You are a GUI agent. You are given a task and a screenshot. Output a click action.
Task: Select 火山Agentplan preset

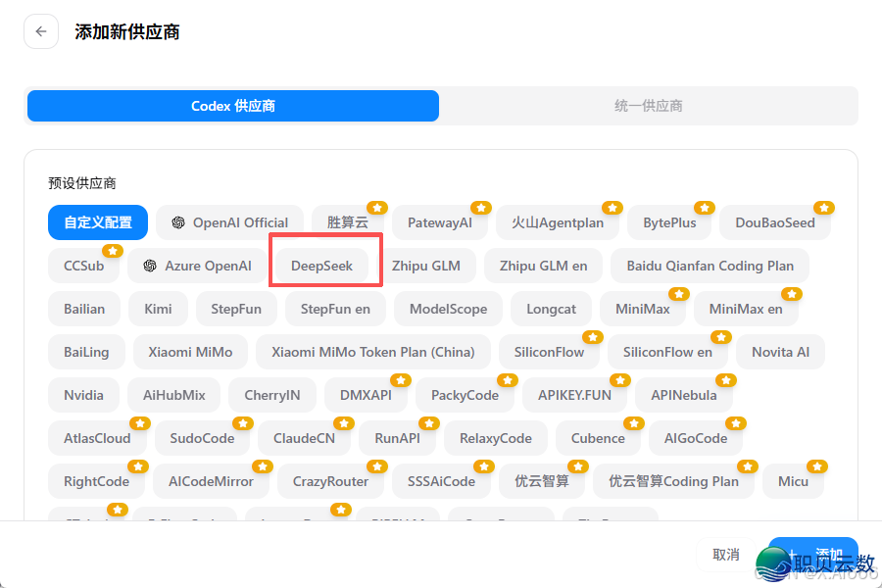tap(558, 222)
